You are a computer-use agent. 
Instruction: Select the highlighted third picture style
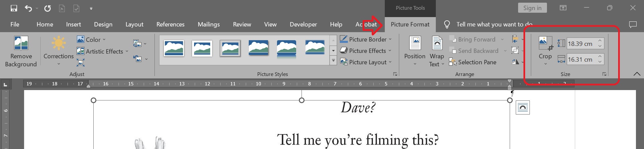[x=230, y=48]
